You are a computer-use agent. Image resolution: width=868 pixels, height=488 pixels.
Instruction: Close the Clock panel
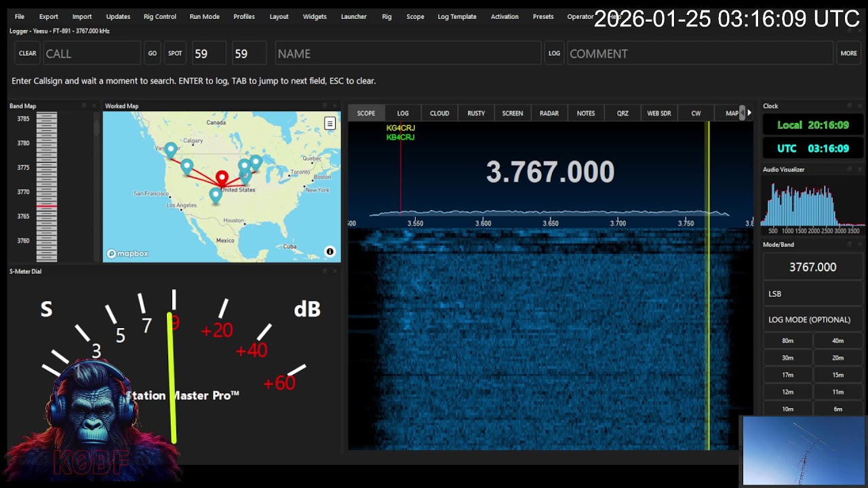pyautogui.click(x=860, y=106)
